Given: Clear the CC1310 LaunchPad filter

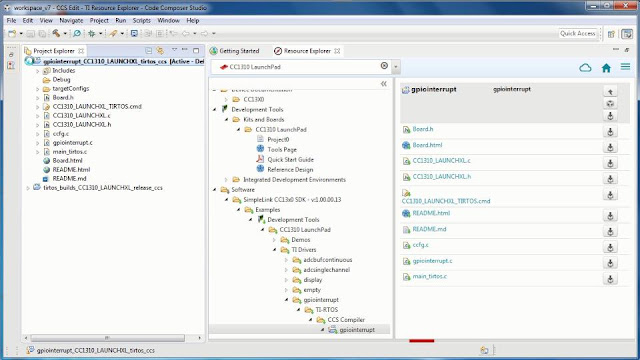Looking at the screenshot, I should 384,66.
